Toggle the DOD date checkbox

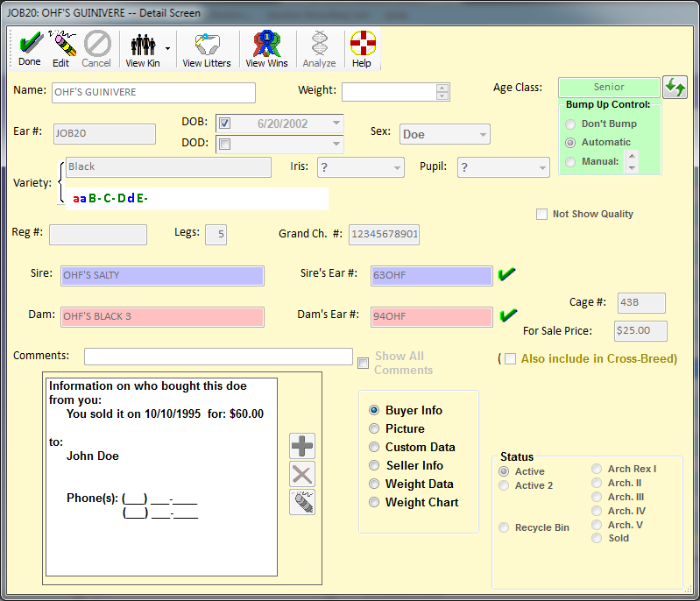[x=225, y=144]
